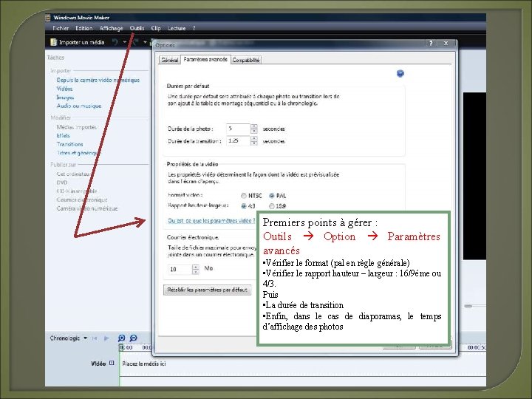
Task: Zoom out on the timeline
Action: (133, 338)
